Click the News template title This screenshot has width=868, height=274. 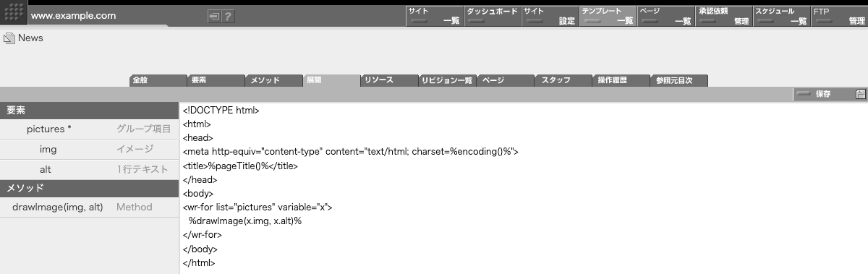click(30, 38)
